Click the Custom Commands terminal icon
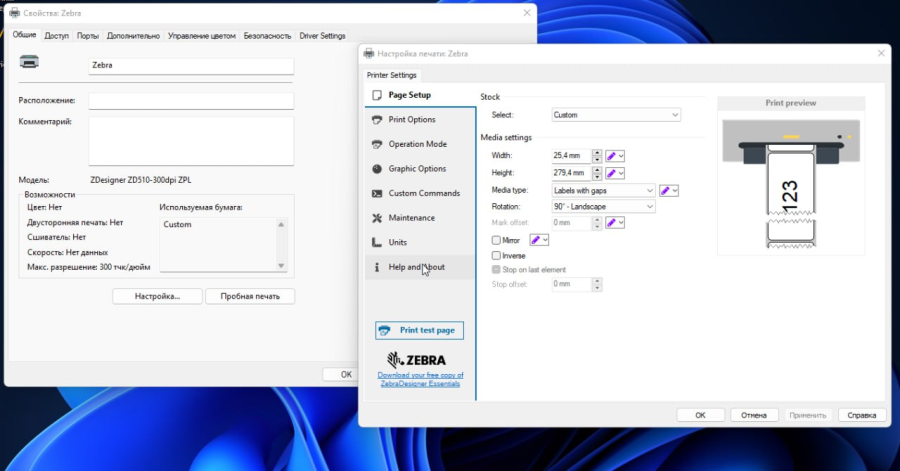 coord(377,193)
